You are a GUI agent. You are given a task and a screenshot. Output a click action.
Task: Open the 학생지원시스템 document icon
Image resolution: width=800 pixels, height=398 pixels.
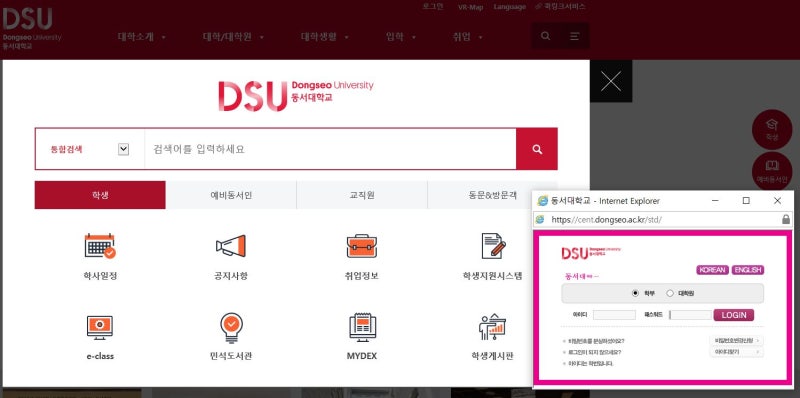[x=493, y=246]
